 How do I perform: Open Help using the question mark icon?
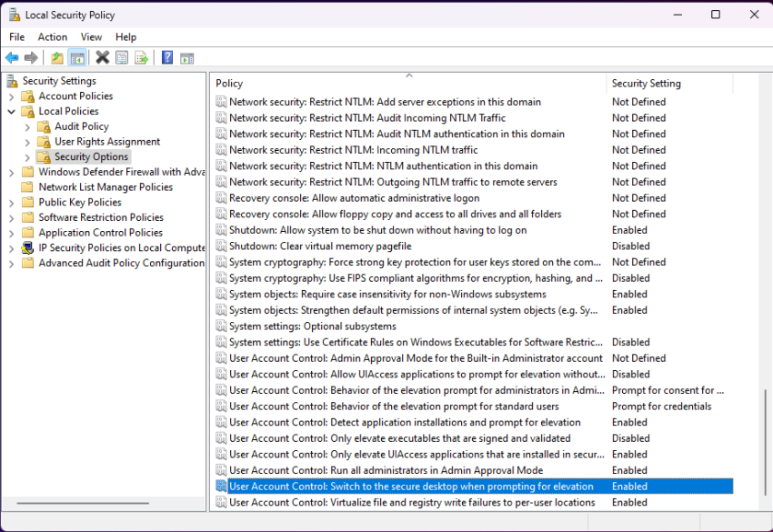pos(166,57)
